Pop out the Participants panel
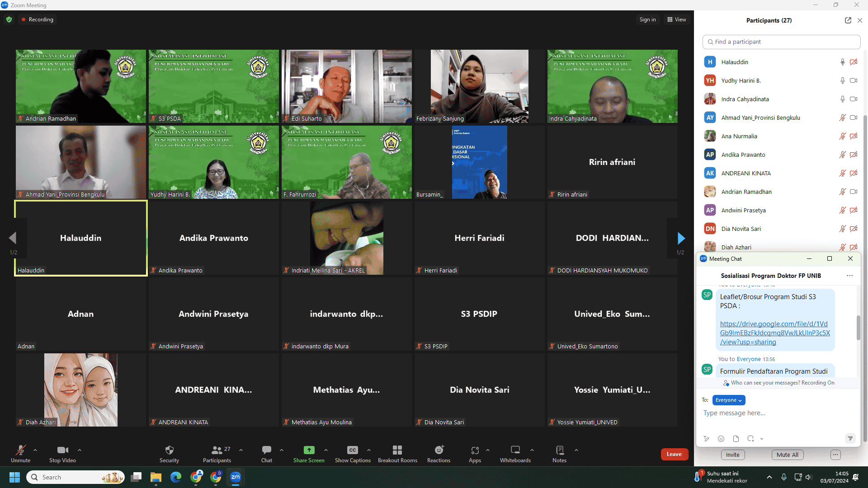The width and height of the screenshot is (868, 488). (x=848, y=20)
